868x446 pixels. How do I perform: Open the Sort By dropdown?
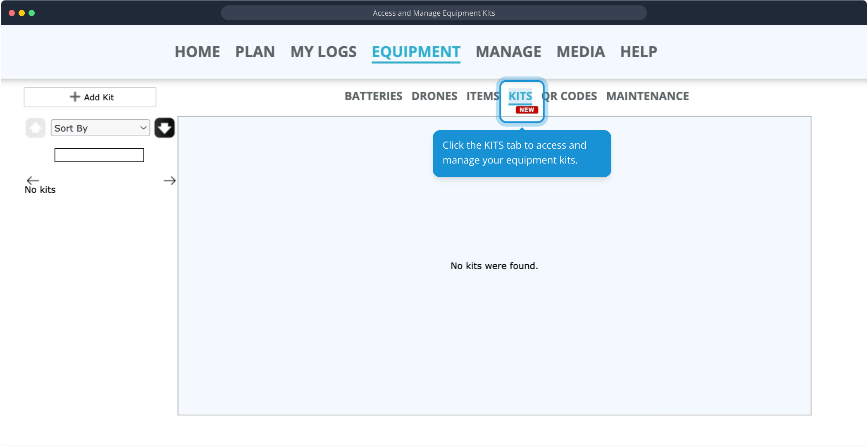pyautogui.click(x=100, y=128)
